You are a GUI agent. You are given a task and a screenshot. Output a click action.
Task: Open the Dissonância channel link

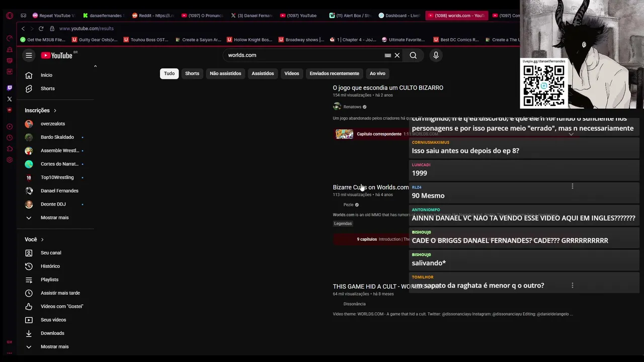354,304
